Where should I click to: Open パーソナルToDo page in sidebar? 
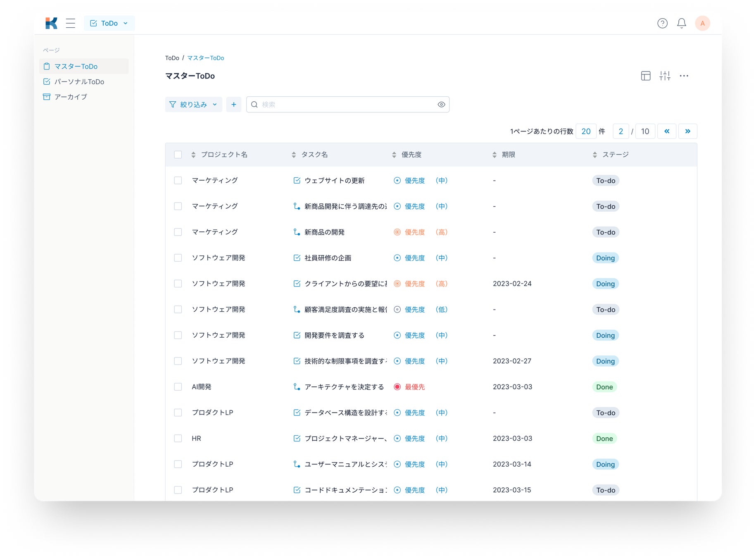(x=79, y=82)
